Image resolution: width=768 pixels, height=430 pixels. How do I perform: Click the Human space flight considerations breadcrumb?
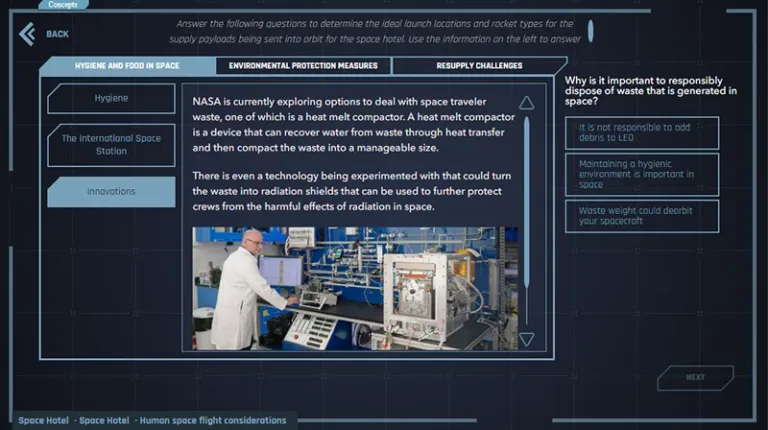pyautogui.click(x=212, y=420)
